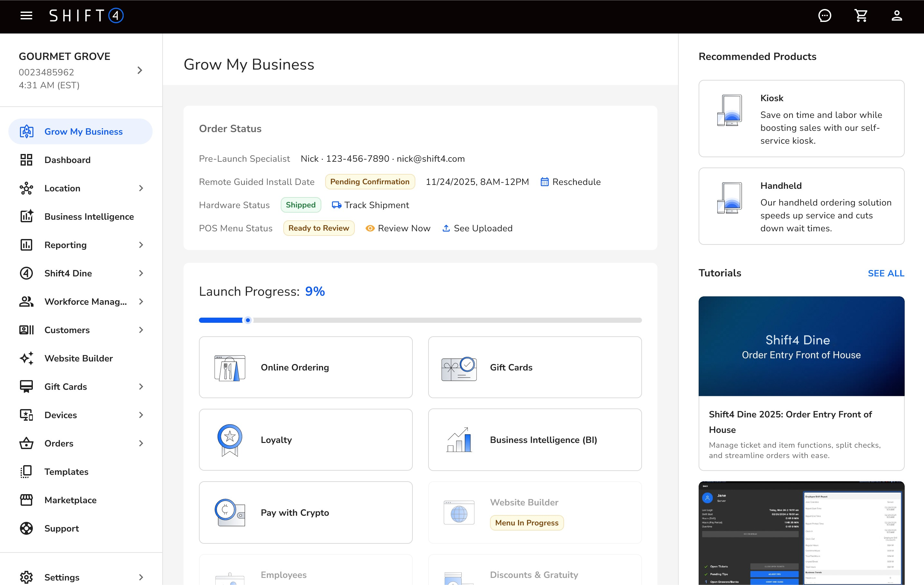Viewport: 924px width, 585px height.
Task: Click the See Uploaded upload icon
Action: click(x=446, y=228)
